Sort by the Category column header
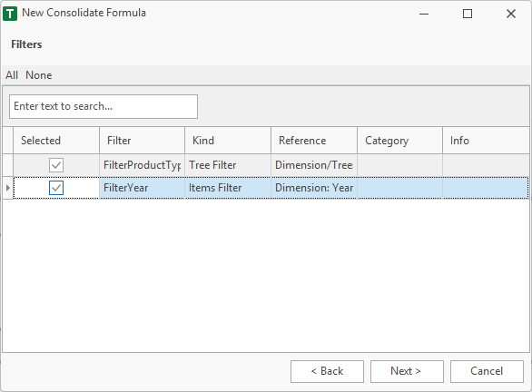This screenshot has height=392, width=532. [x=400, y=141]
